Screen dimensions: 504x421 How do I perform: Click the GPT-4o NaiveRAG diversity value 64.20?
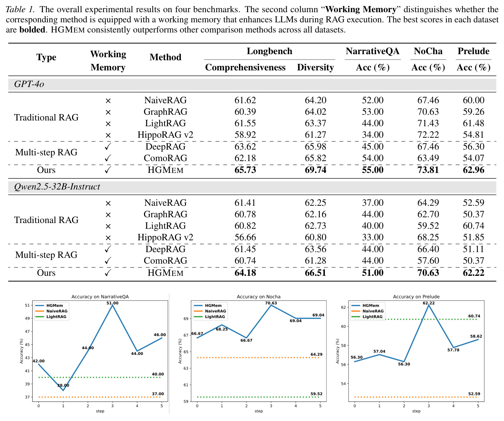point(315,100)
